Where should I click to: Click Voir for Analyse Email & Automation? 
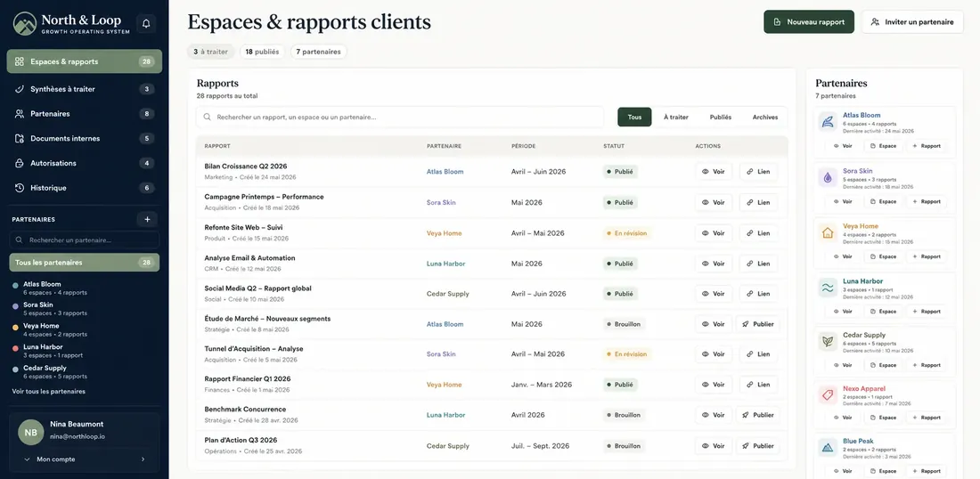point(713,264)
